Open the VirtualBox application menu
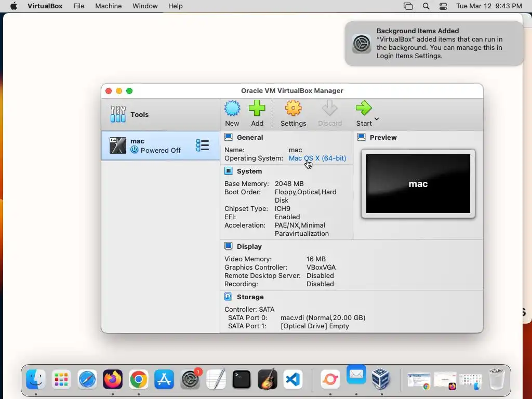The image size is (532, 399). [45, 6]
